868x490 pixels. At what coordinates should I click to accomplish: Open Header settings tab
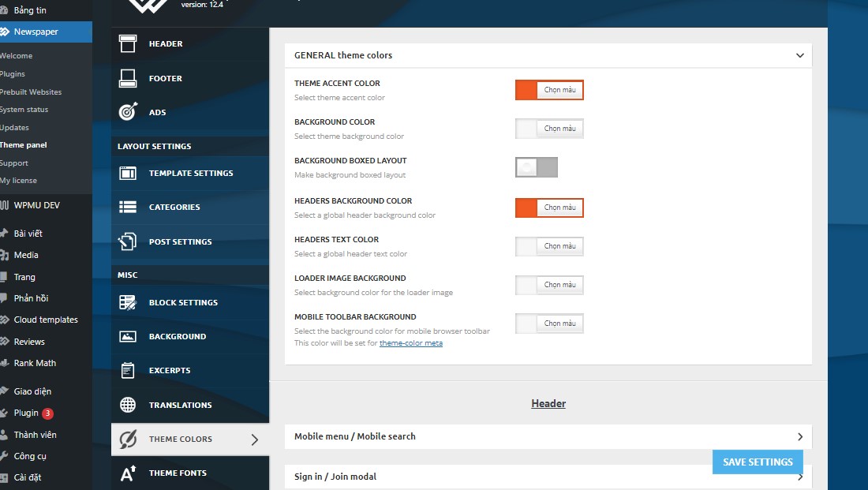(190, 43)
